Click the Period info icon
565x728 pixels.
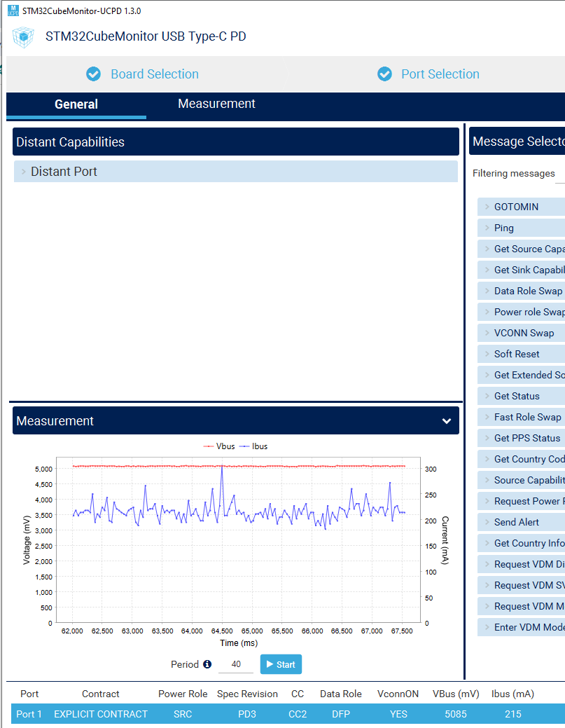207,664
